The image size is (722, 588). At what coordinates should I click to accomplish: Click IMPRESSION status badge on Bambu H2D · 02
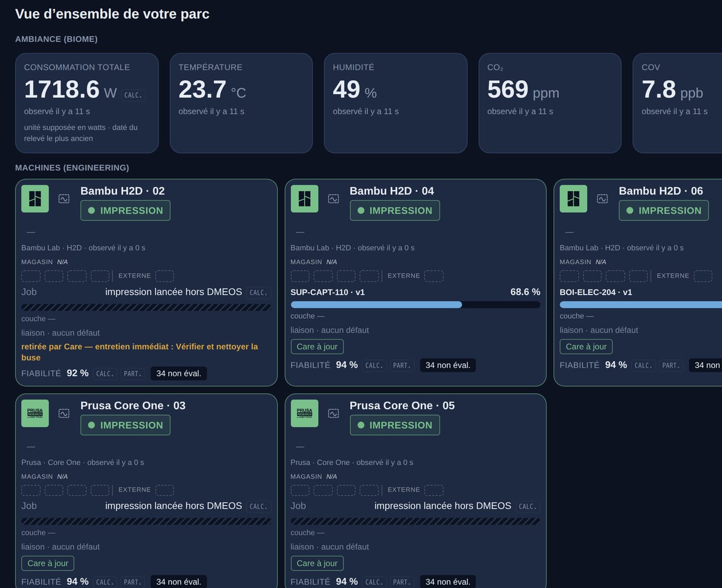pos(125,210)
